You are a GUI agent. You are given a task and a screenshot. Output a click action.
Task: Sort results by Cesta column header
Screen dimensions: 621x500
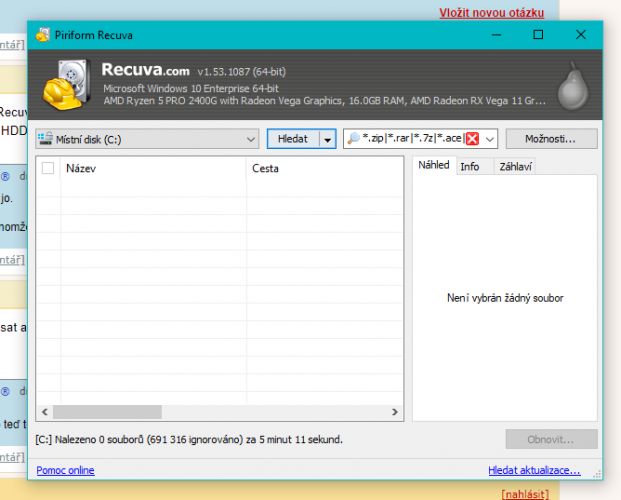(324, 168)
